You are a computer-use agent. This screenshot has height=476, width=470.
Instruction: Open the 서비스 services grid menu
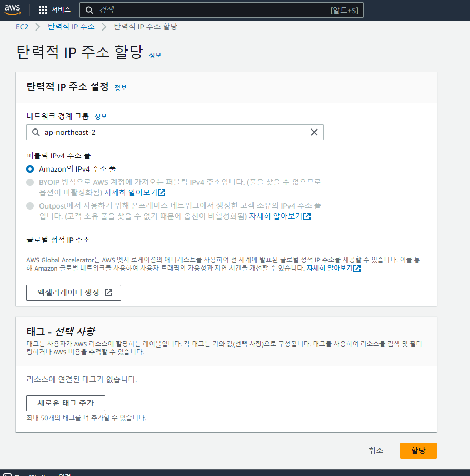click(x=55, y=9)
